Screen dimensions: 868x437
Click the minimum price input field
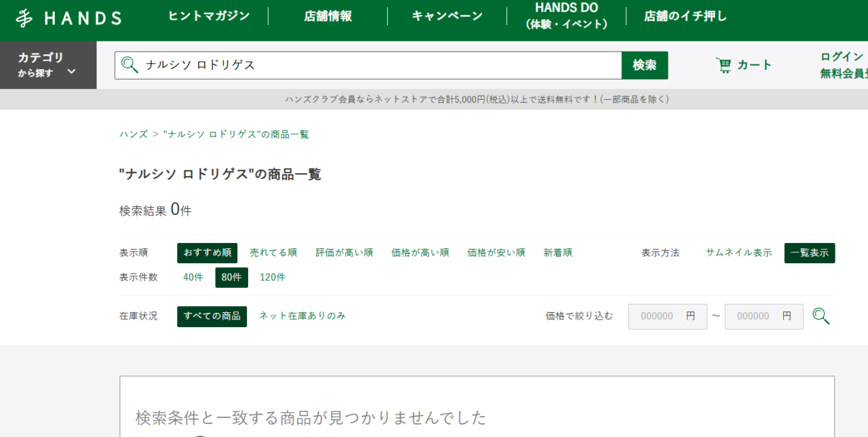point(668,317)
